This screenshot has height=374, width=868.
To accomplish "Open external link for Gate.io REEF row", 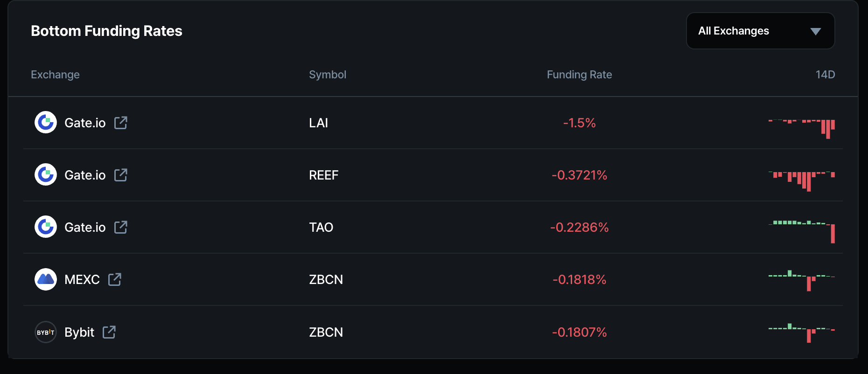I will pos(121,175).
